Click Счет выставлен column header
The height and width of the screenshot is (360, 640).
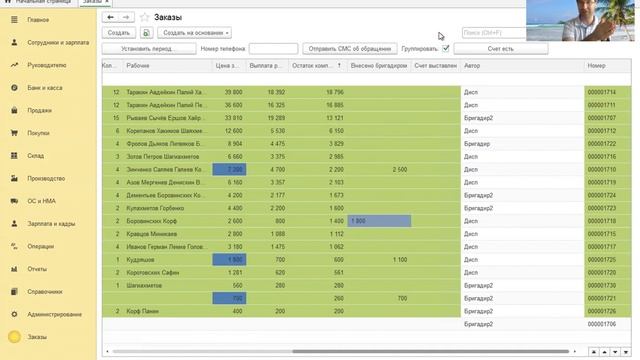tap(436, 66)
